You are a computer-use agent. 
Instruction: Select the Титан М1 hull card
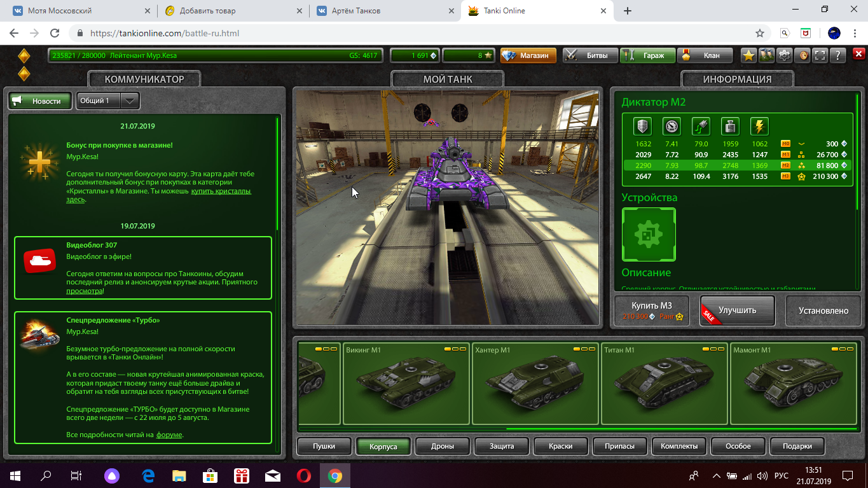coord(665,384)
